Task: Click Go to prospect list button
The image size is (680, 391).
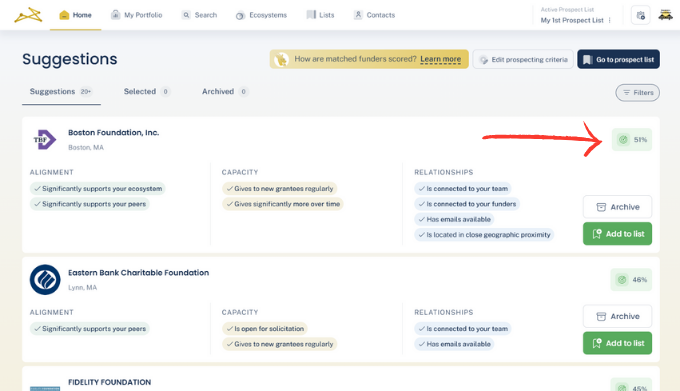Action: (x=618, y=59)
